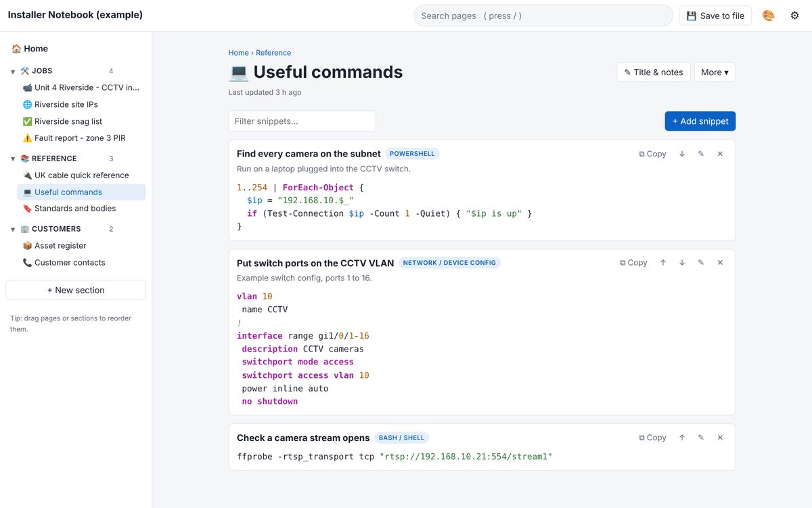
Task: Collapse the JOBS section
Action: pyautogui.click(x=13, y=71)
